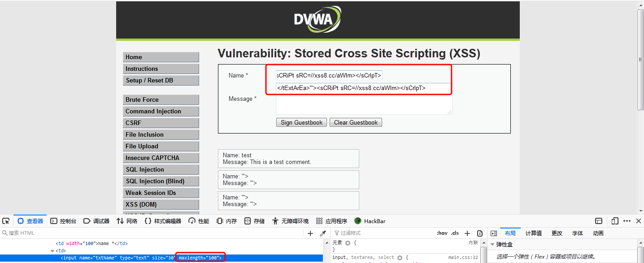Click the Sign Guestbook button
Image resolution: width=644 pixels, height=263 pixels.
point(301,122)
